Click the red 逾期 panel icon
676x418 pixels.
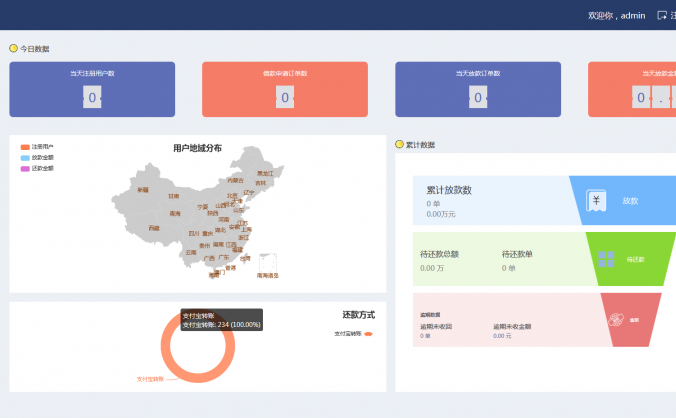[x=616, y=320]
